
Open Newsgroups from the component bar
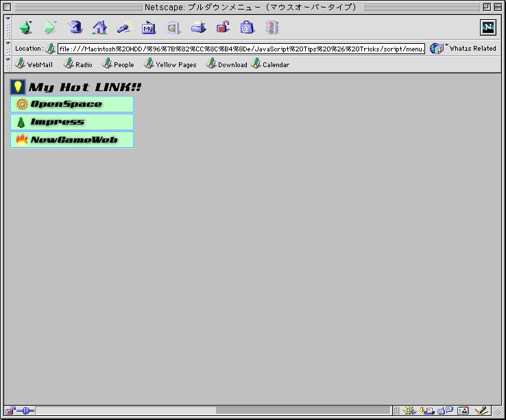(x=446, y=410)
